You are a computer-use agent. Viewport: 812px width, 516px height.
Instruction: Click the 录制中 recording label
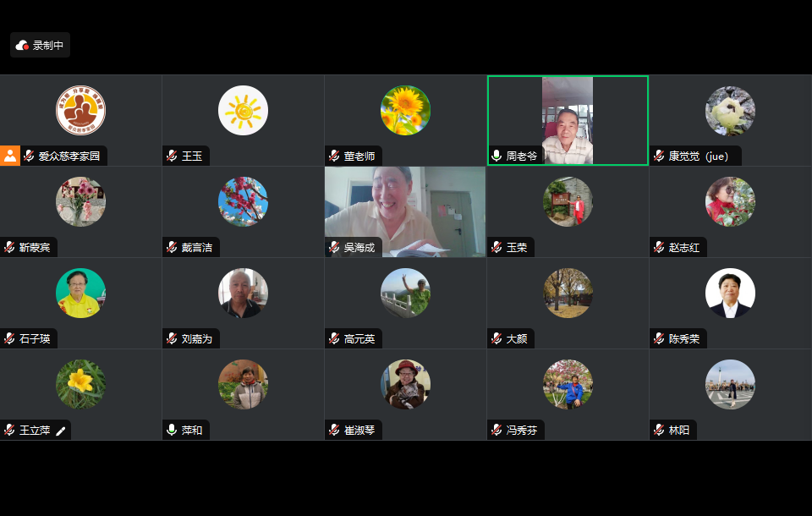(48, 46)
